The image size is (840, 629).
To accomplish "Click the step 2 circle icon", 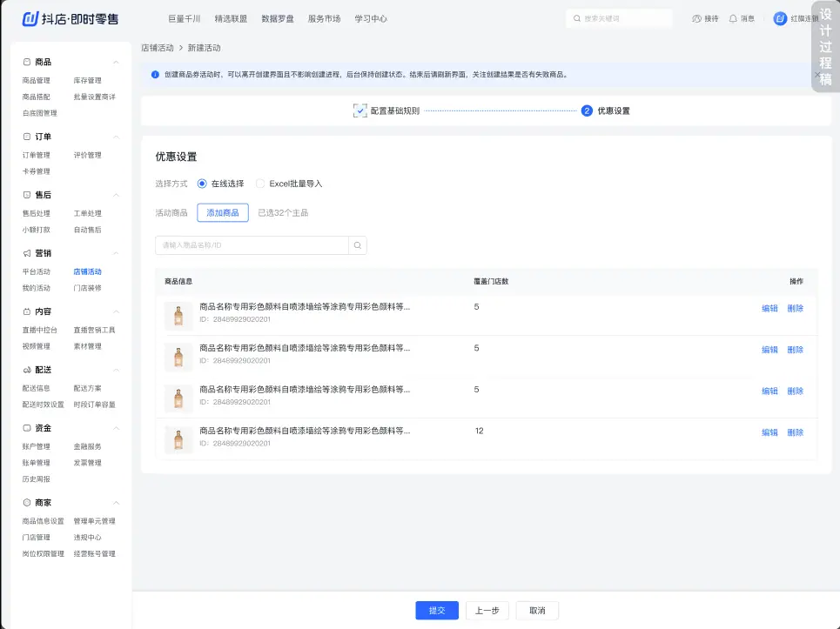I will 587,110.
